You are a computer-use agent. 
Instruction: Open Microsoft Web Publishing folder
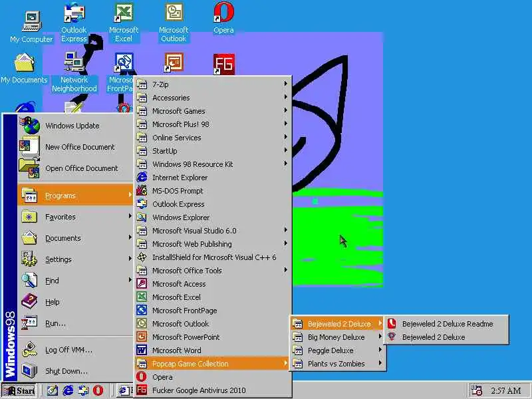click(212, 244)
